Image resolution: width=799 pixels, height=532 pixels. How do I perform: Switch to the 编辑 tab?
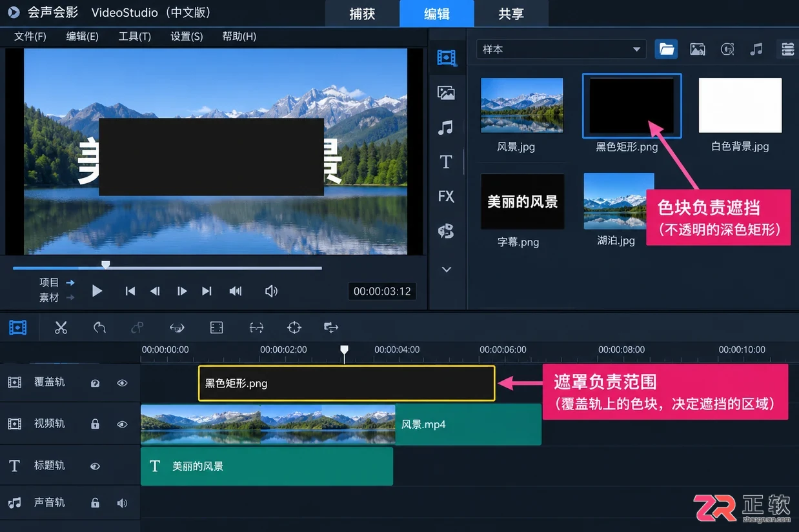(437, 14)
